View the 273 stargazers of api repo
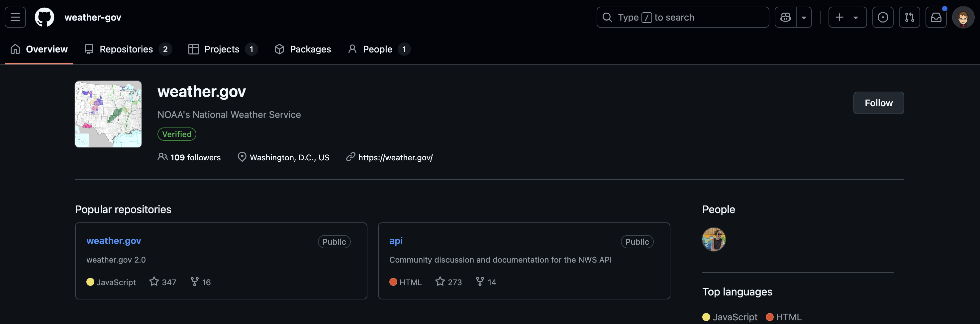Viewport: 980px width, 324px height. [x=448, y=282]
